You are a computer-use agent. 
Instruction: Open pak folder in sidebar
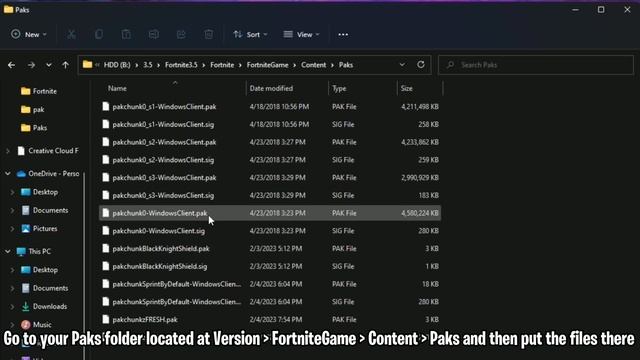(x=33, y=109)
